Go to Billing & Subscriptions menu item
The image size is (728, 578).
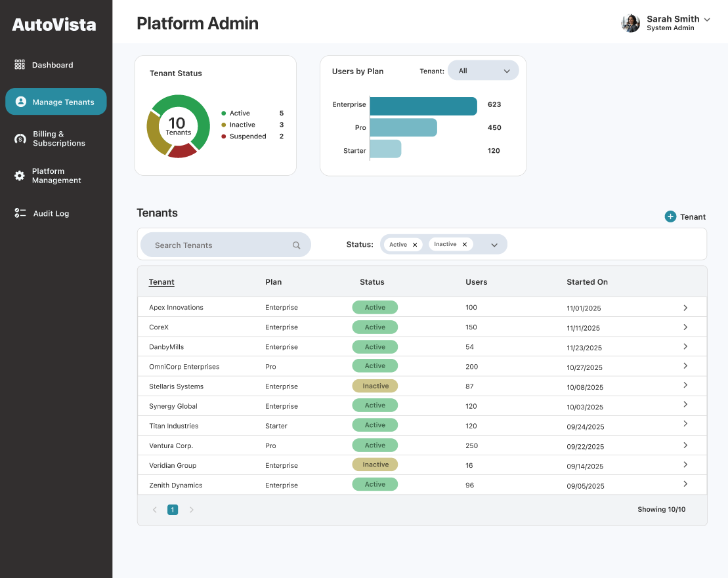(x=58, y=138)
